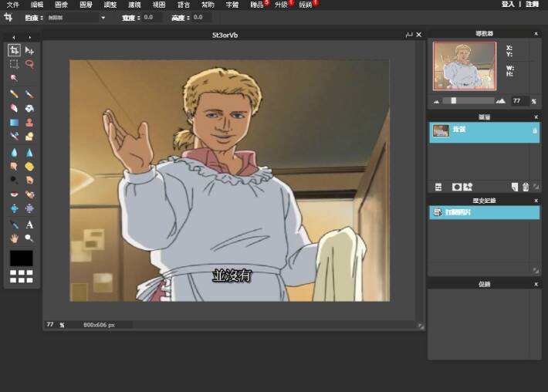Create a new layer
Viewport: 548px width, 392px height.
(x=515, y=188)
